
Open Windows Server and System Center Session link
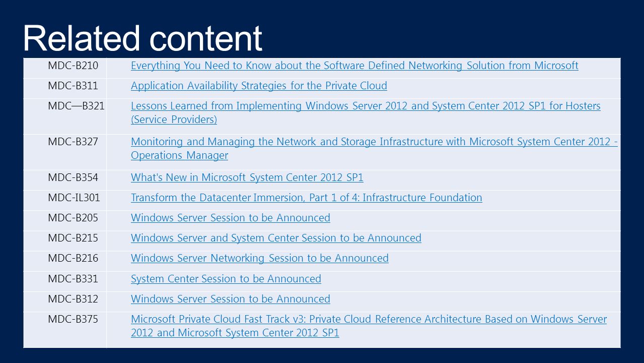click(x=276, y=238)
